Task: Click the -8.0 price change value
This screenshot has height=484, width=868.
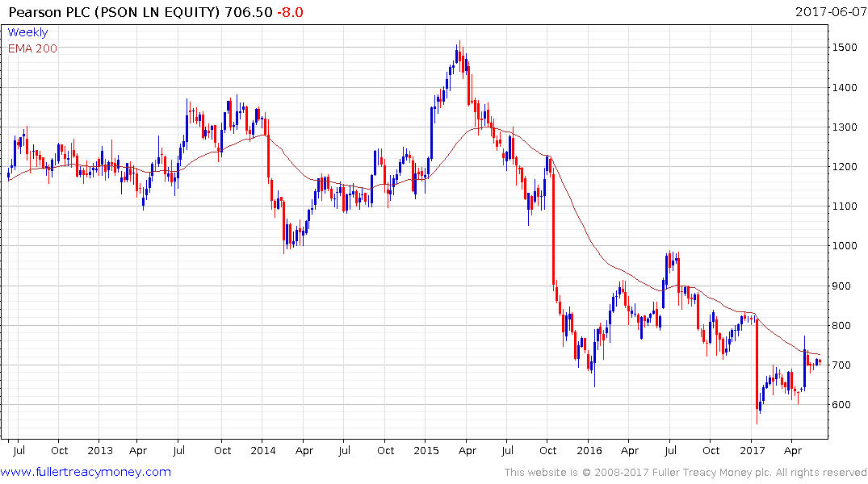Action: (290, 12)
